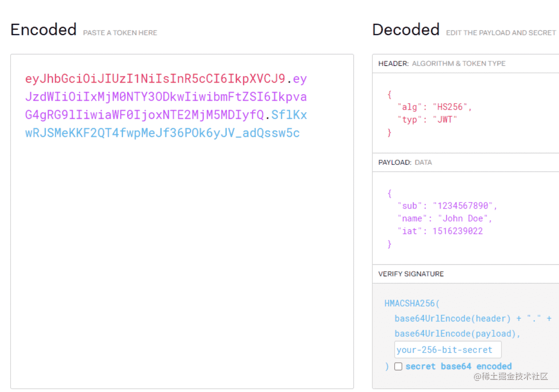Click the "John Doe" name value

click(x=462, y=218)
